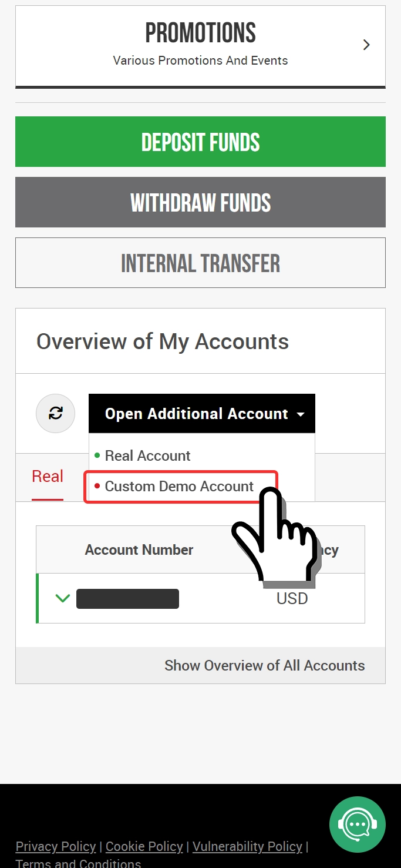Open the Vulnerability Policy link
The height and width of the screenshot is (868, 401).
247,846
